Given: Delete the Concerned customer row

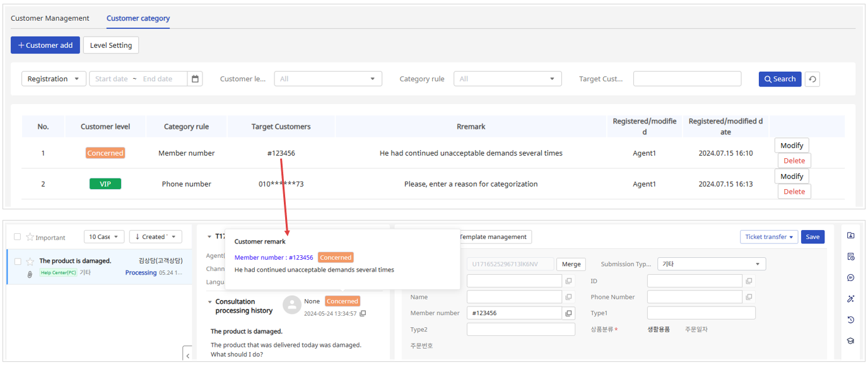Looking at the screenshot, I should pyautogui.click(x=794, y=161).
